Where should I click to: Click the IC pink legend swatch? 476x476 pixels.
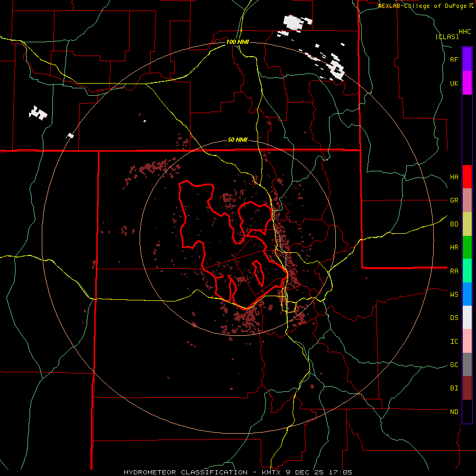coord(467,341)
